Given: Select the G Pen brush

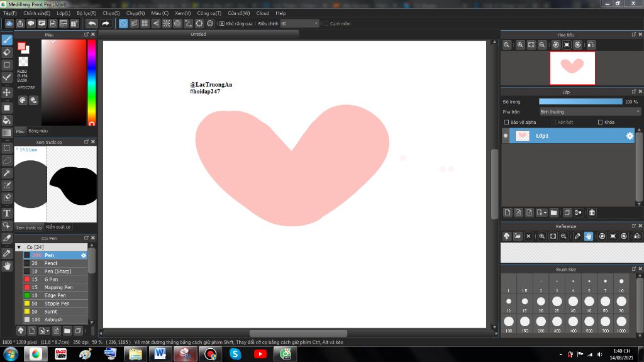Looking at the screenshot, I should click(55, 280).
